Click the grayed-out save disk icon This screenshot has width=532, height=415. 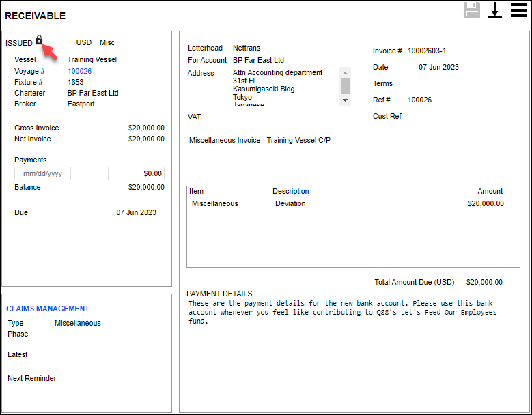[x=472, y=10]
